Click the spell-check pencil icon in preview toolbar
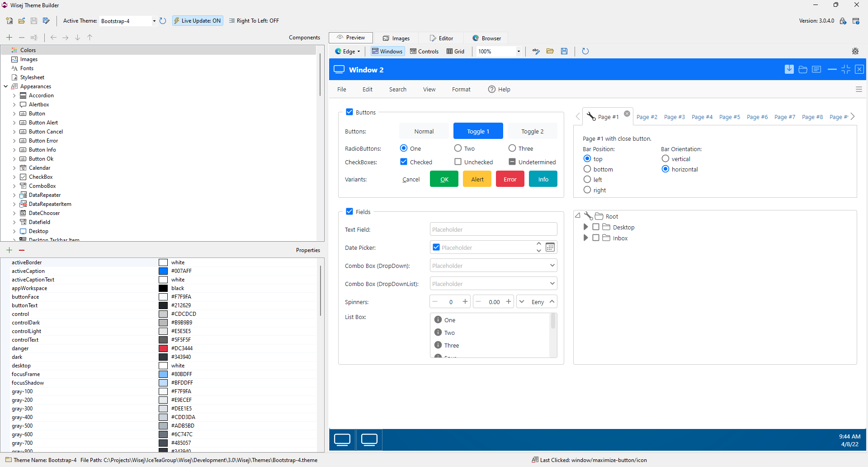The width and height of the screenshot is (868, 467). pos(536,51)
